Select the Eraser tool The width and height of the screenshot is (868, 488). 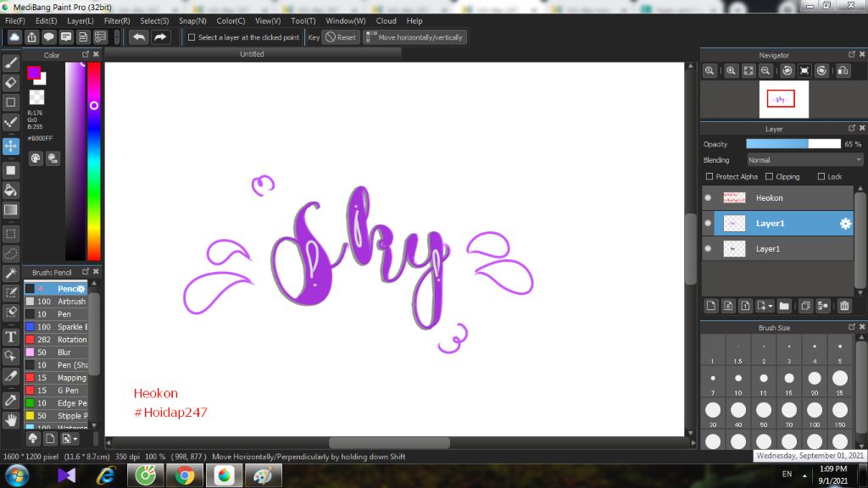tap(10, 82)
